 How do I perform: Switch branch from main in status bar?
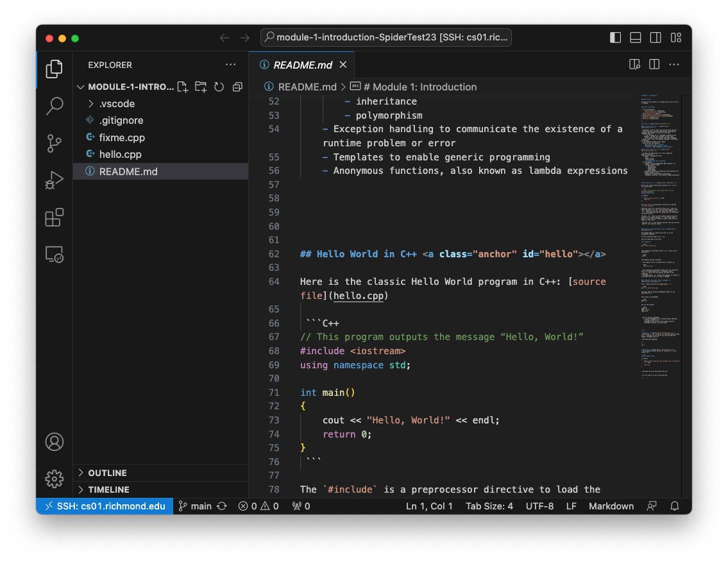196,506
